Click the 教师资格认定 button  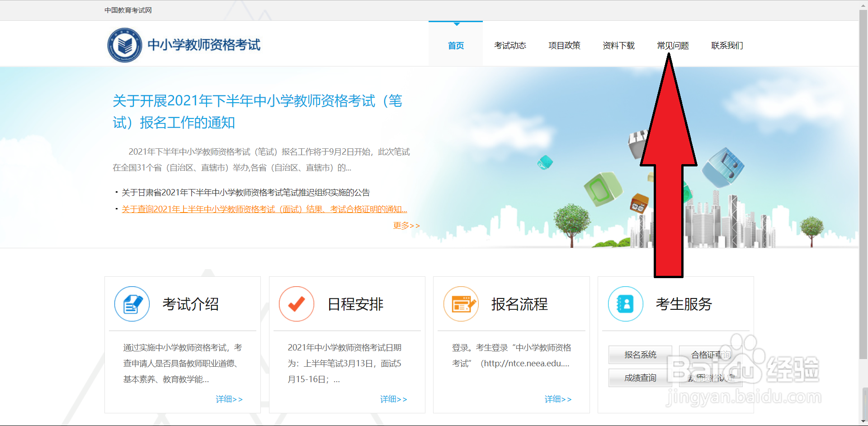[x=711, y=378]
